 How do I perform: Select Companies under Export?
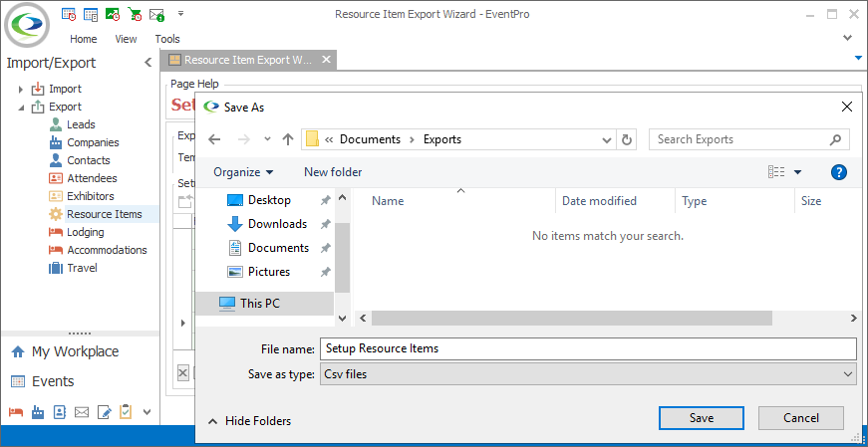(93, 142)
